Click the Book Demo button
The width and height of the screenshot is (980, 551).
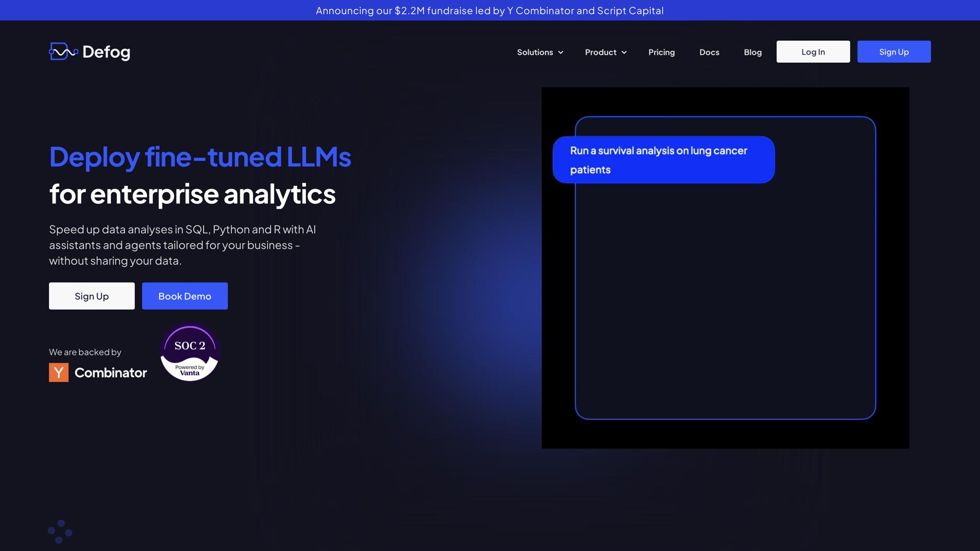(x=185, y=296)
